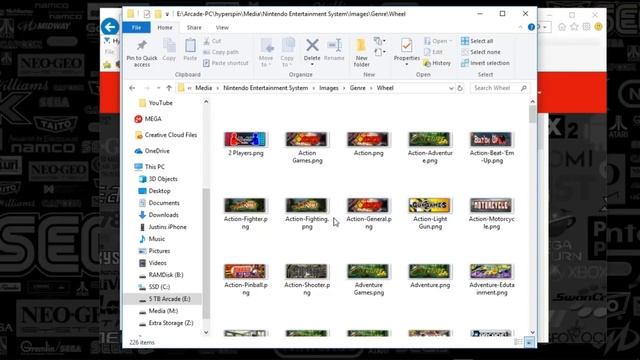Click Copy path command
This screenshot has width=640, height=360.
point(221,52)
